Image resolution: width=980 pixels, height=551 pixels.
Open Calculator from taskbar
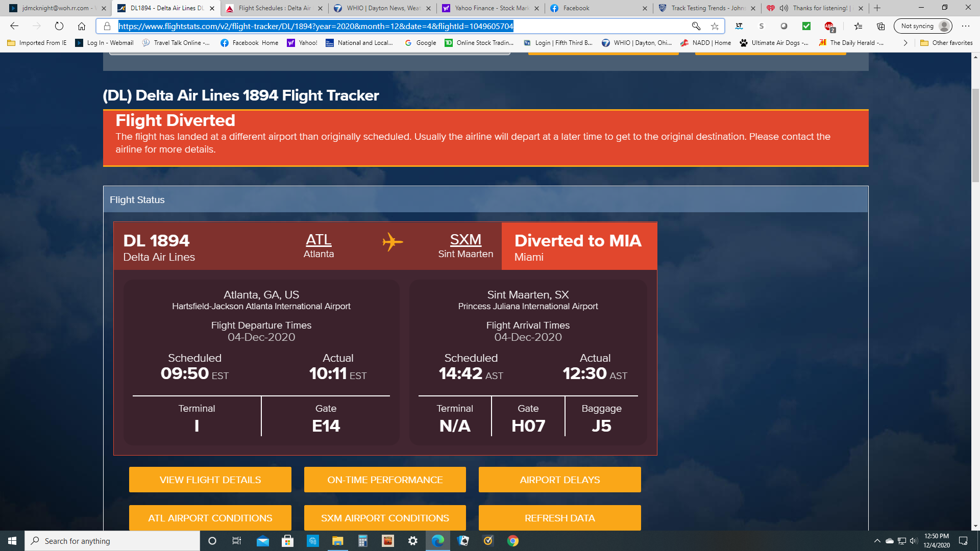click(362, 541)
